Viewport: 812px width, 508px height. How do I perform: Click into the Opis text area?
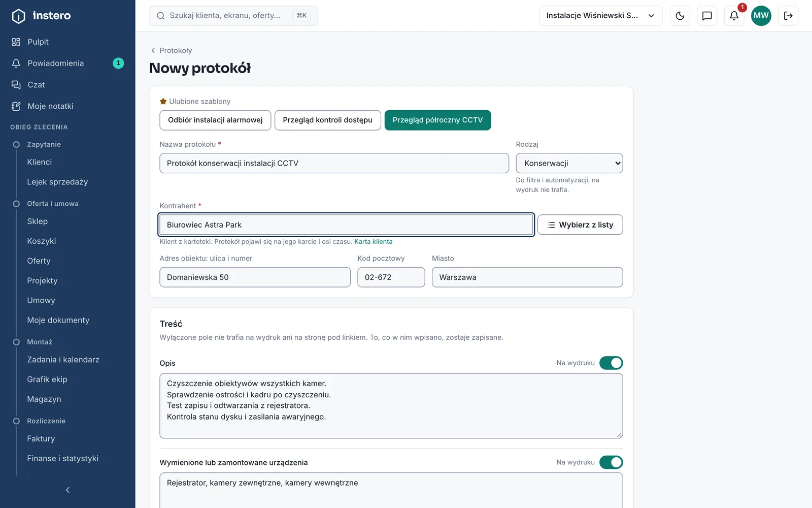click(391, 406)
